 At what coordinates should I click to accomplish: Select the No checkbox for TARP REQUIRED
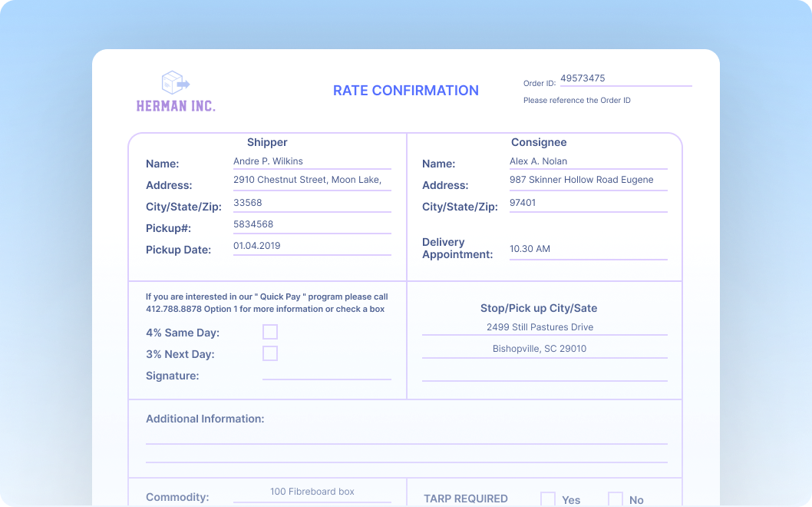(x=615, y=499)
